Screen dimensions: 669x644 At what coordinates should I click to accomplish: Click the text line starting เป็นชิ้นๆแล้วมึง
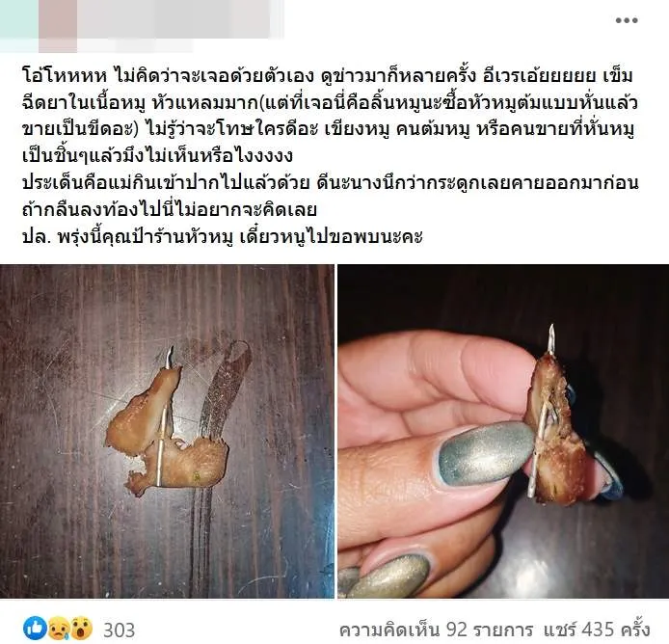click(158, 156)
